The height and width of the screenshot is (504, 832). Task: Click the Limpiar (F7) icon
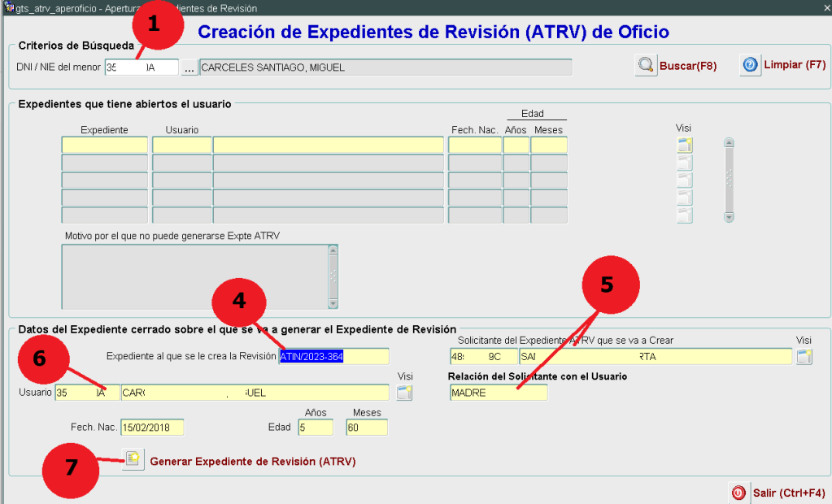coord(750,65)
